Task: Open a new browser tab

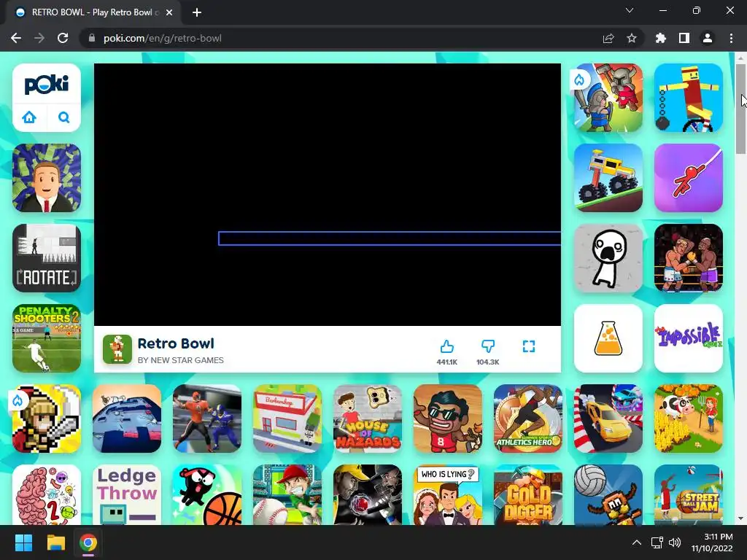Action: [197, 12]
